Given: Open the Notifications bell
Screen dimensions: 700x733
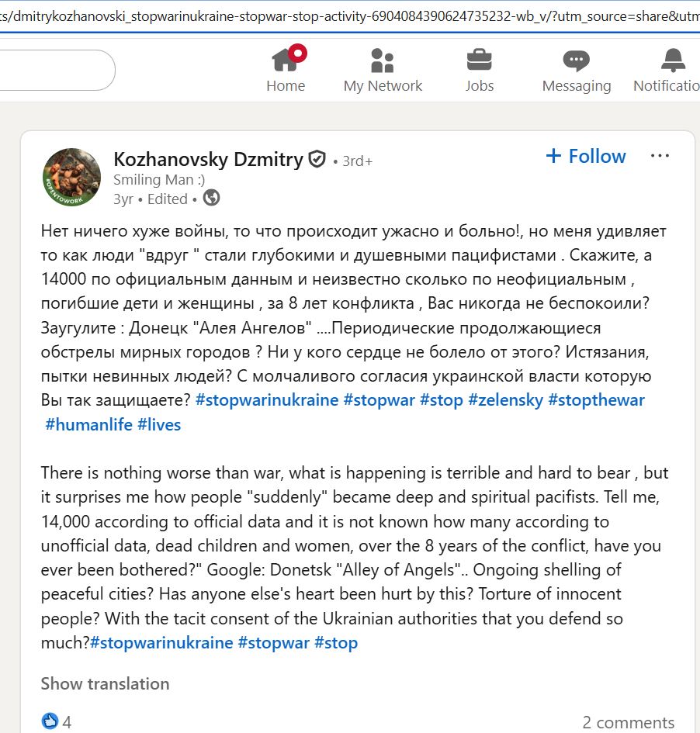Looking at the screenshot, I should tap(672, 61).
